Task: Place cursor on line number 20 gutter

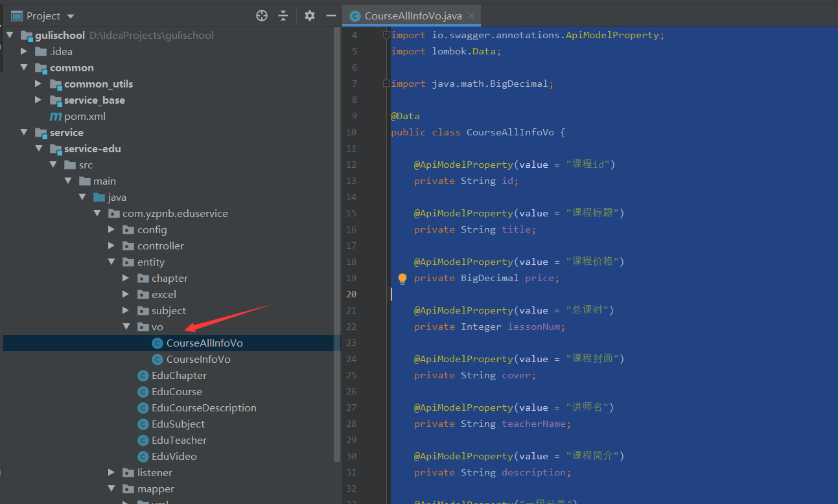Action: point(351,294)
